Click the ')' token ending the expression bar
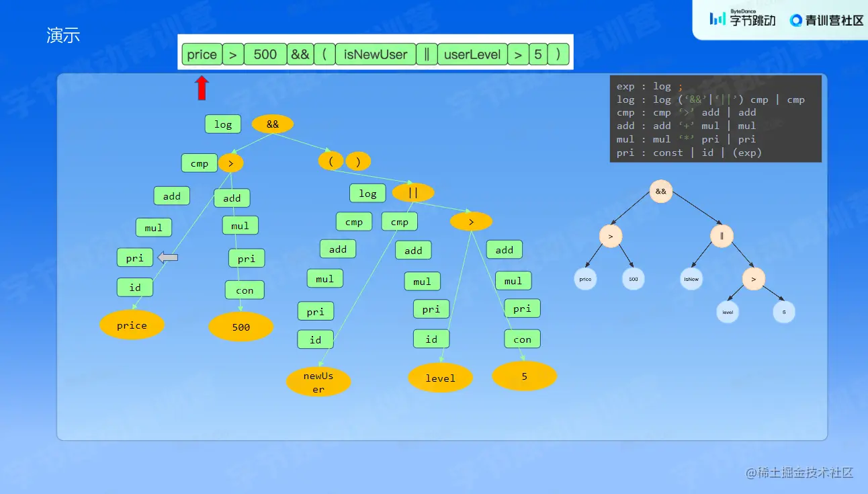Screen dimensions: 868x494 pos(558,54)
